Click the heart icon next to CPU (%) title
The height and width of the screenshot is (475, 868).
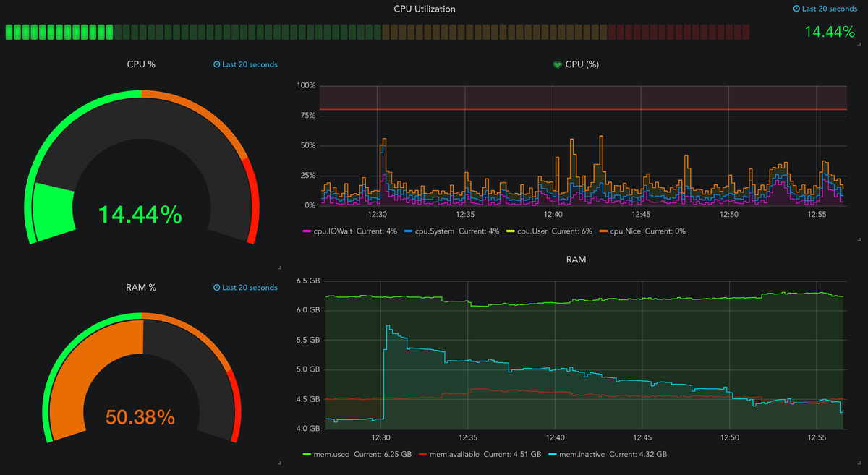[557, 64]
